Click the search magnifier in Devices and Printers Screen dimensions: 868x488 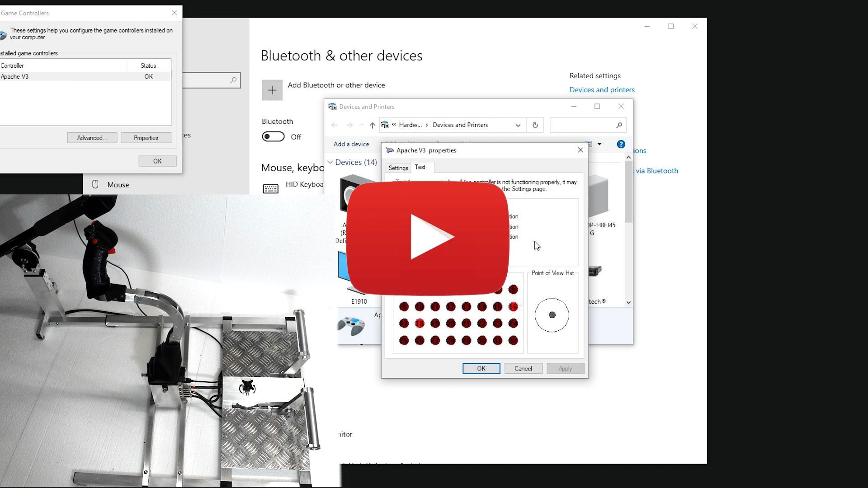pyautogui.click(x=619, y=125)
